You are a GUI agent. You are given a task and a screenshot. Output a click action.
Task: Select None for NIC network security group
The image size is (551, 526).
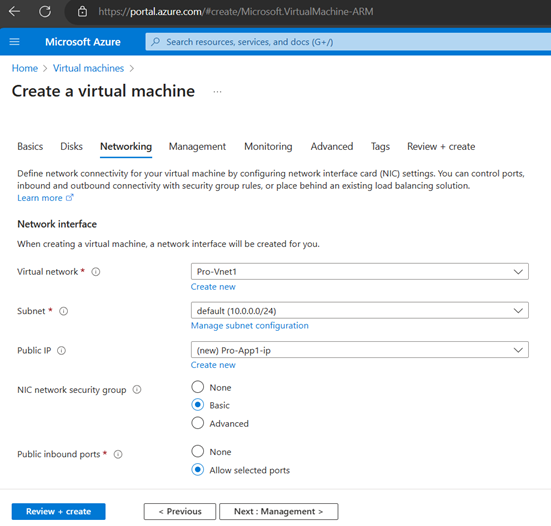[197, 387]
